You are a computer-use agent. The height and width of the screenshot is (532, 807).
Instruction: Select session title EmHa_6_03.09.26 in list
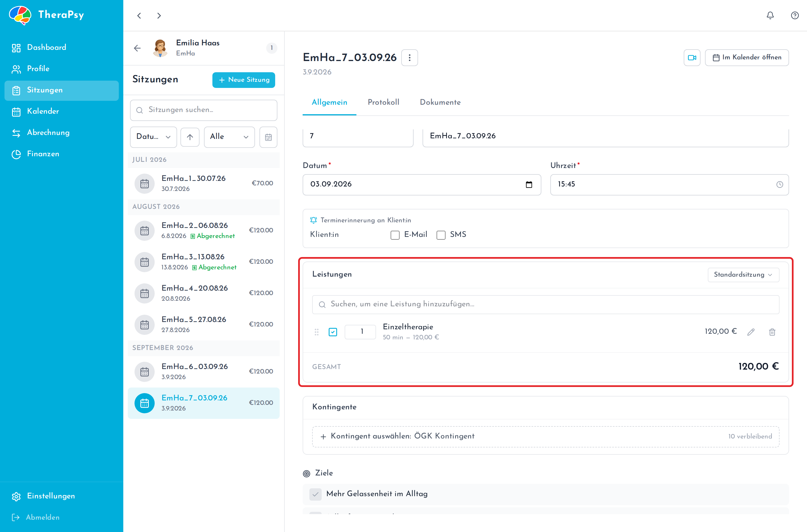click(x=194, y=367)
